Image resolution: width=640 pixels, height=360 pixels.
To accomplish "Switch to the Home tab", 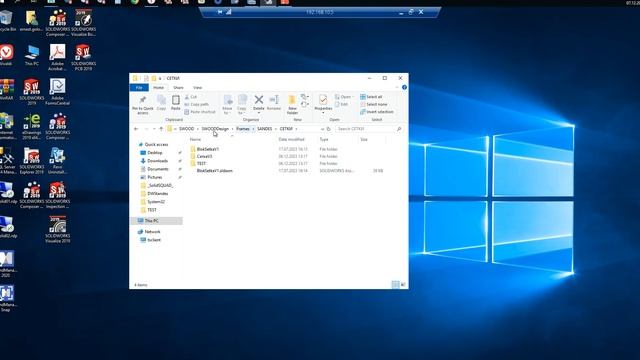I will (158, 87).
